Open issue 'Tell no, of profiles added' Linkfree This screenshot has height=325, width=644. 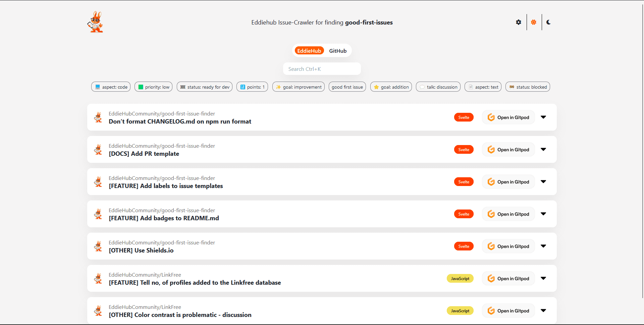pyautogui.click(x=195, y=283)
